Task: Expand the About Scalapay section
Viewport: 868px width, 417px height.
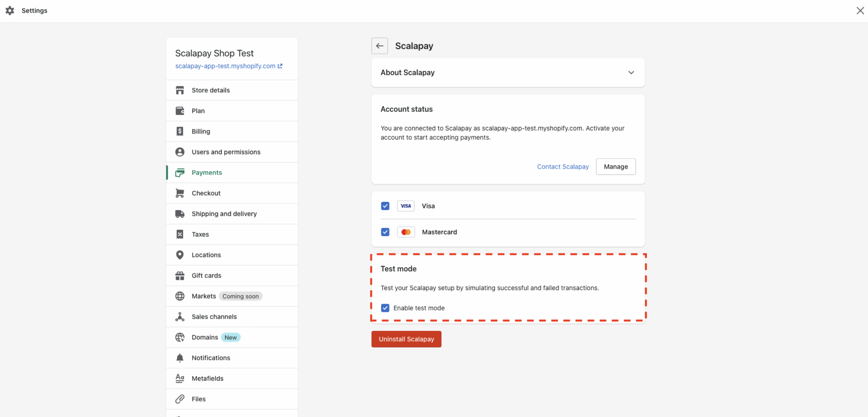Action: [x=508, y=73]
